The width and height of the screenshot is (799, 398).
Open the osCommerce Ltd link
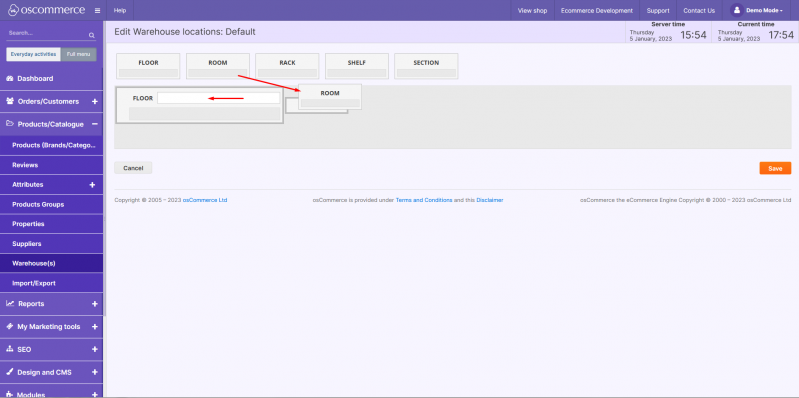[x=205, y=200]
